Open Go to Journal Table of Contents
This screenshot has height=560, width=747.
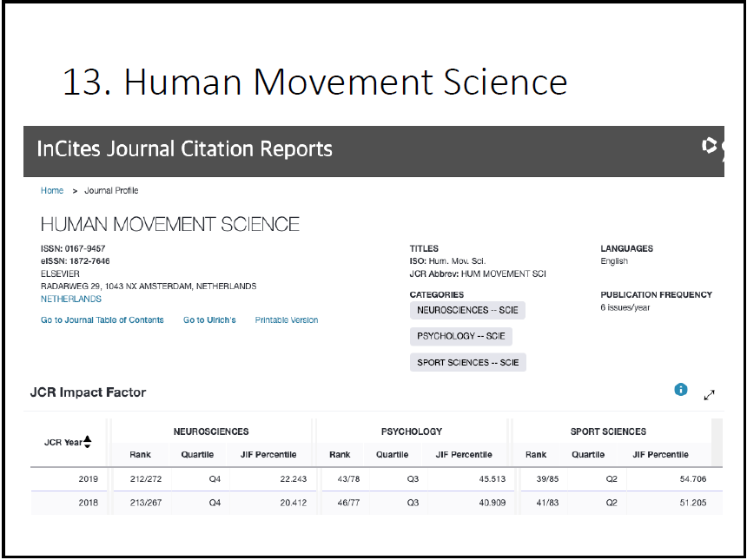tap(102, 320)
